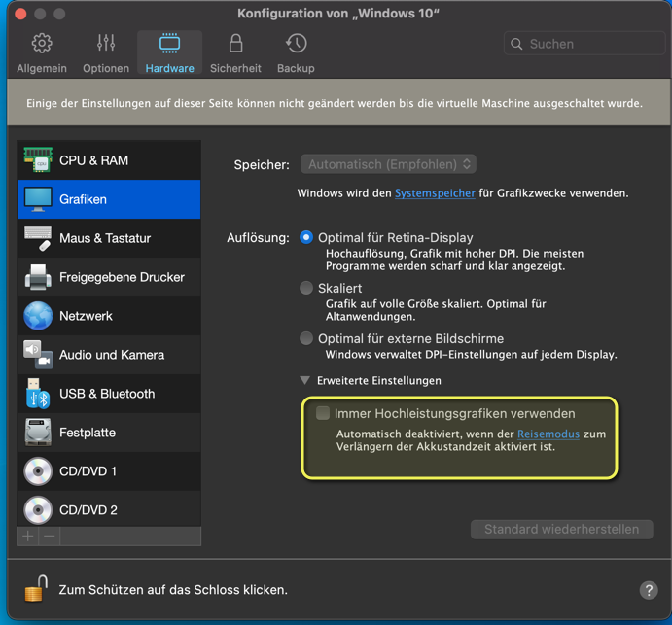Remove a device with the minus button
The image size is (672, 625).
[50, 536]
